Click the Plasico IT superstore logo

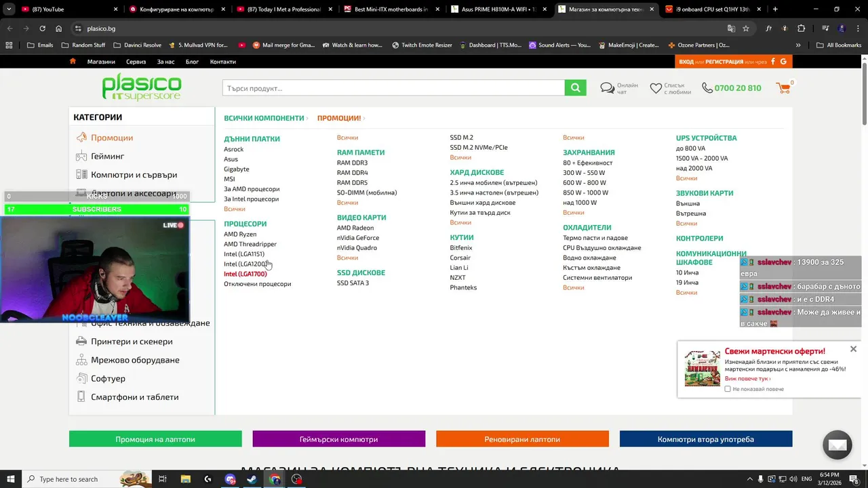(142, 87)
